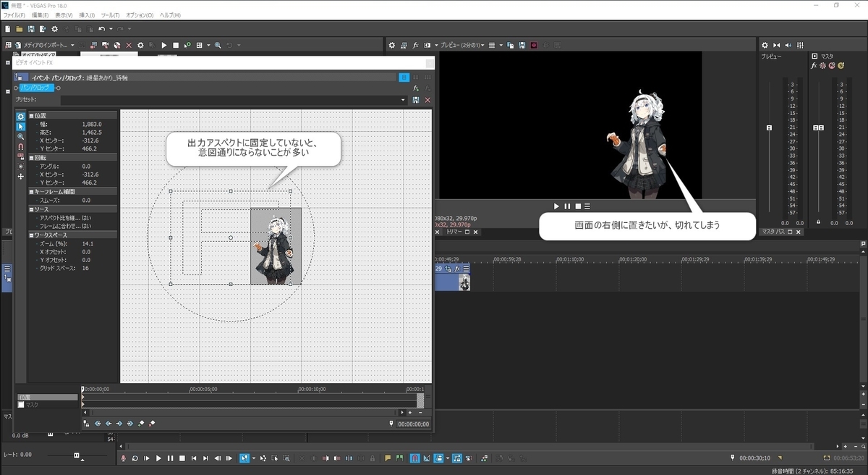
Task: Open preview Project Video Properties gear
Action: pyautogui.click(x=392, y=45)
